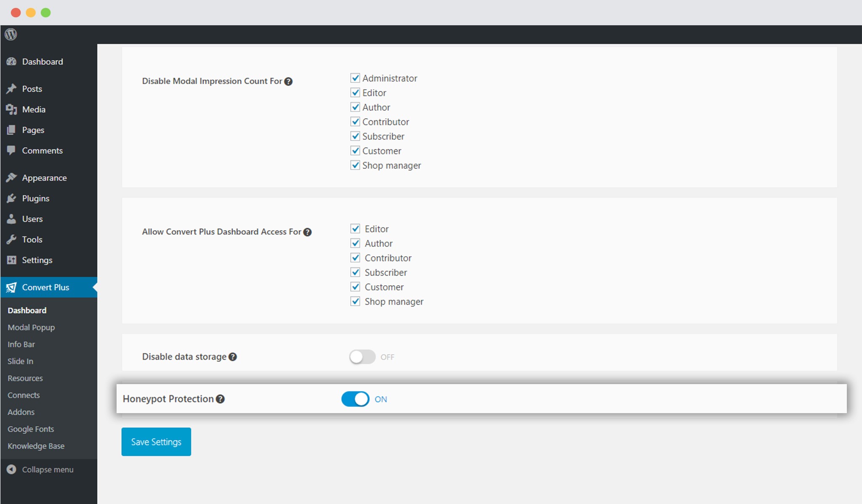Uncheck Administrator under Disable Modal Impression Count
The image size is (862, 504).
pos(355,78)
